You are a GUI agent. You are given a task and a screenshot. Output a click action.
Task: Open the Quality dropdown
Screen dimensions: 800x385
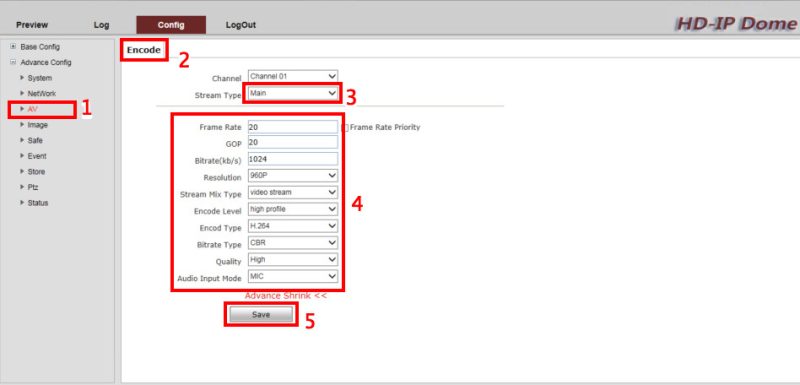(293, 260)
